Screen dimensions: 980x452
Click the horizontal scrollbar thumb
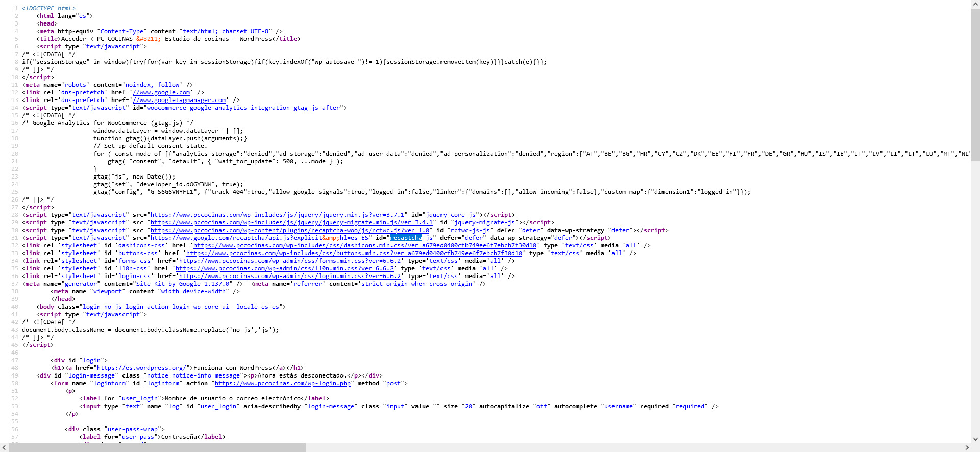157,447
